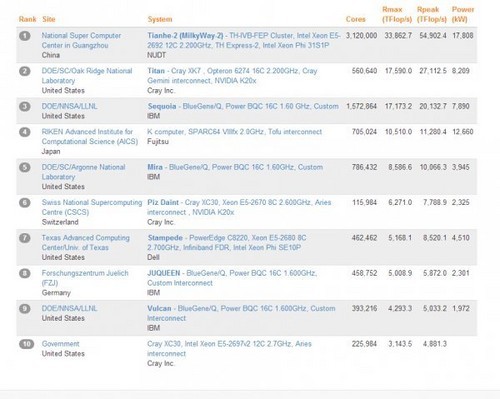Open the Piz Daint system link
Screen dimensions: 500x399
239,207
